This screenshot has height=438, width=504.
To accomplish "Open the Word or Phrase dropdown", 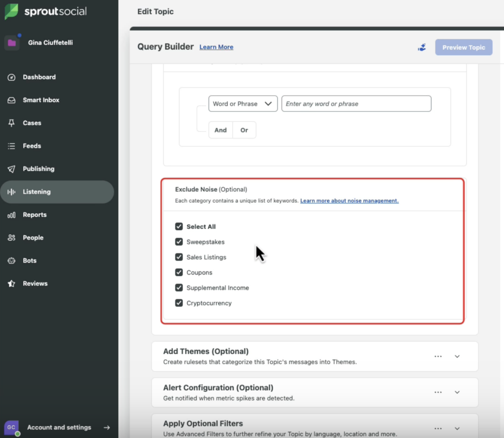I will pyautogui.click(x=243, y=103).
